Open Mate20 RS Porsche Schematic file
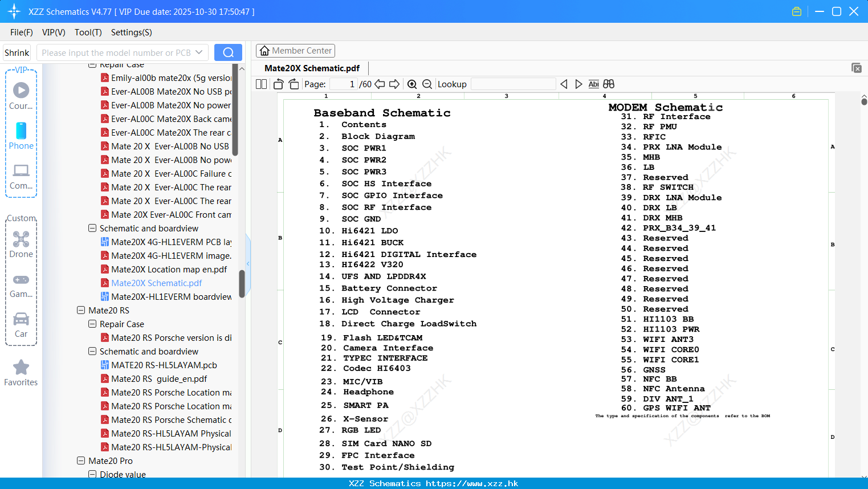Screen dimensions: 868x489 (x=171, y=420)
